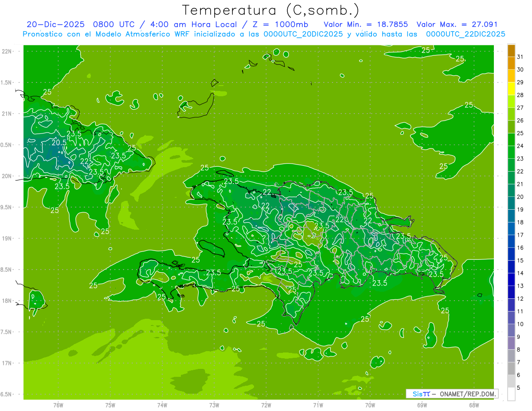Image resolution: width=532 pixels, height=411 pixels.
Task: Click the "17" color scale label
Action: pos(520,235)
